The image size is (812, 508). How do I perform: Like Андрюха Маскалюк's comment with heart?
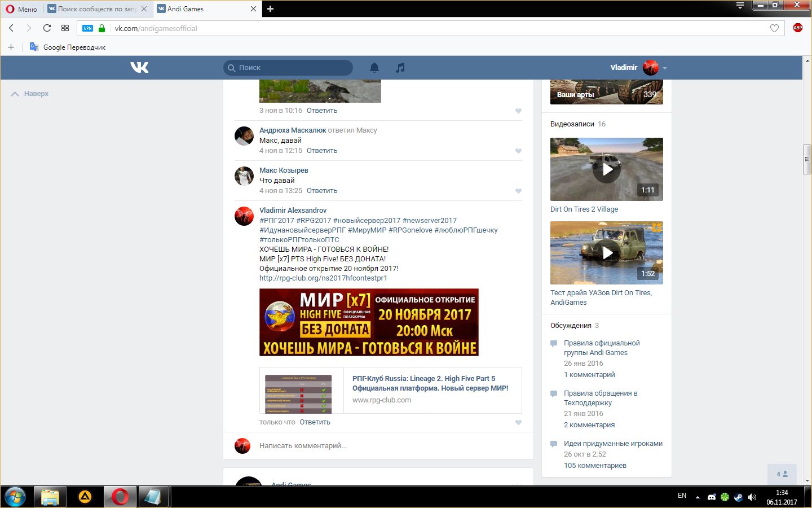tap(518, 151)
